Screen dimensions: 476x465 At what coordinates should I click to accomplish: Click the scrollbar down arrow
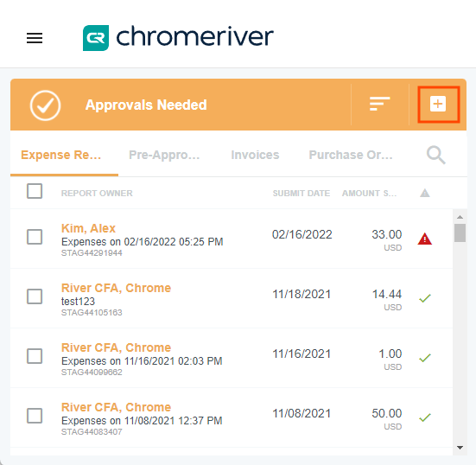[460, 448]
